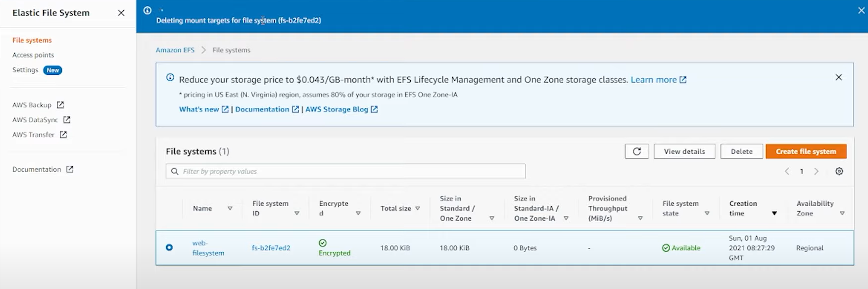Viewport: 868px width, 289px height.
Task: Click external-link icon next to AWS Backup
Action: [x=60, y=105]
